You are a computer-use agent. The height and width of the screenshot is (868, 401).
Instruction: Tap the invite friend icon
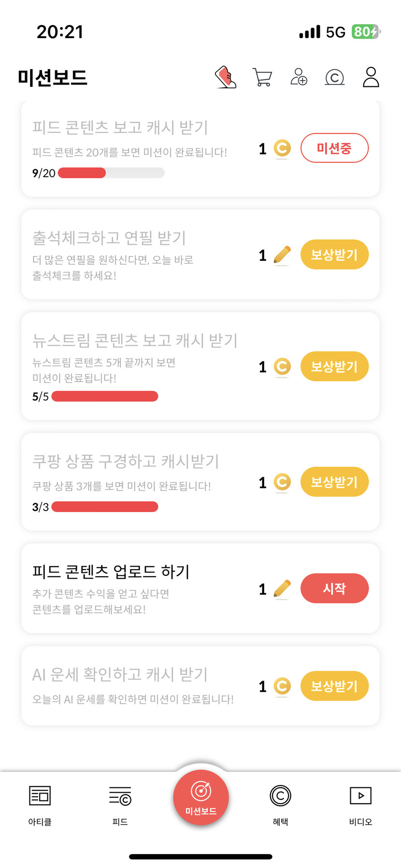point(299,77)
